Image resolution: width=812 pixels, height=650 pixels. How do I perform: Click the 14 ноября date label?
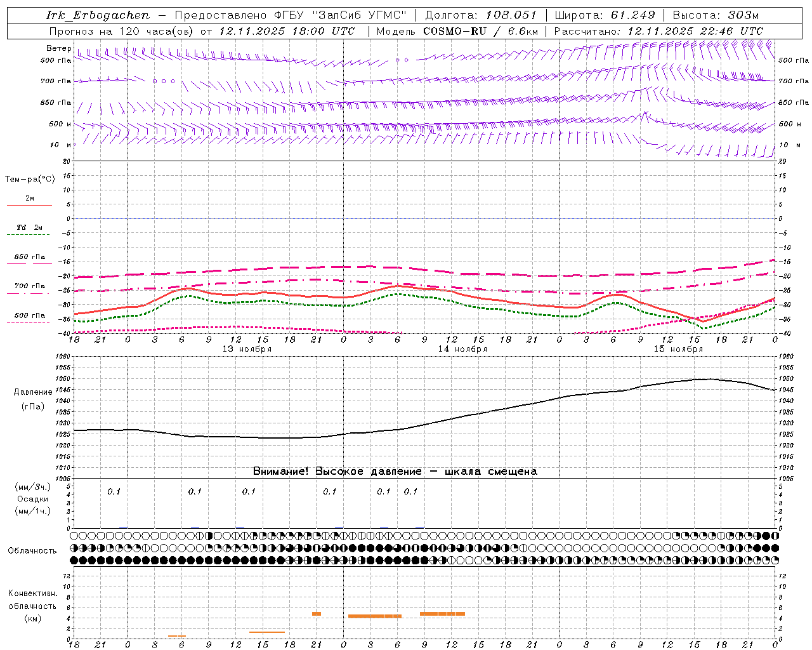click(462, 349)
